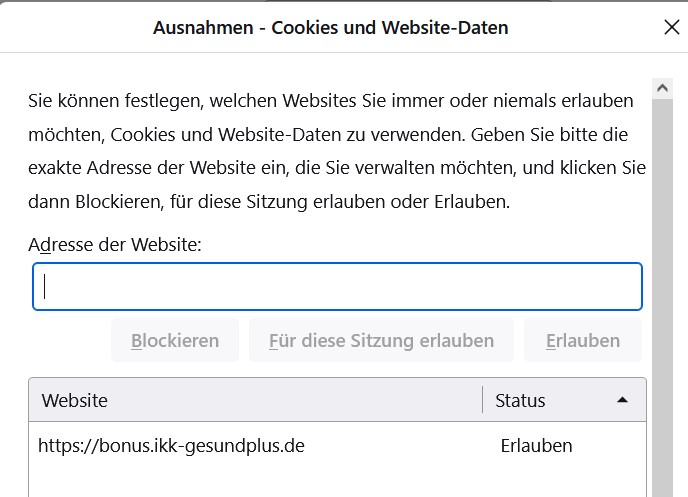
Task: Click the Adresse der Website label
Action: (115, 244)
